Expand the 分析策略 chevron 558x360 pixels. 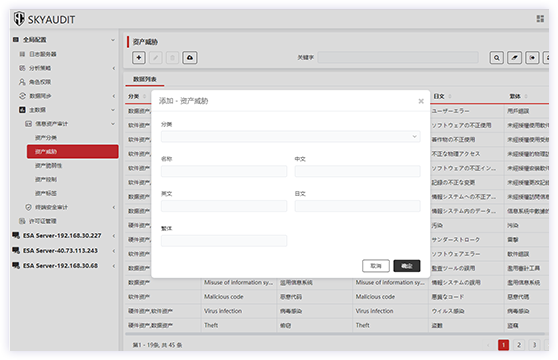pos(114,68)
